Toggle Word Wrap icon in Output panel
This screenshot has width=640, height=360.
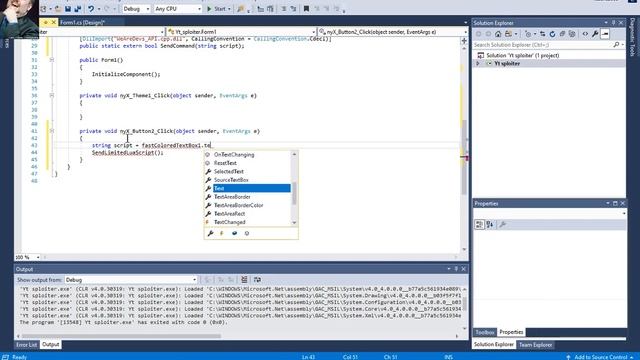pos(257,280)
